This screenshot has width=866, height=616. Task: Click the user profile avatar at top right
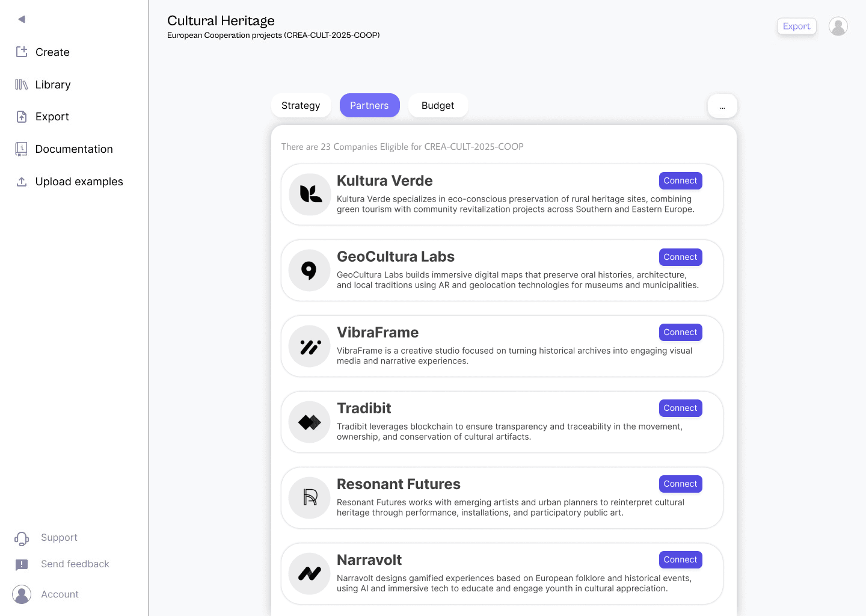pos(838,26)
